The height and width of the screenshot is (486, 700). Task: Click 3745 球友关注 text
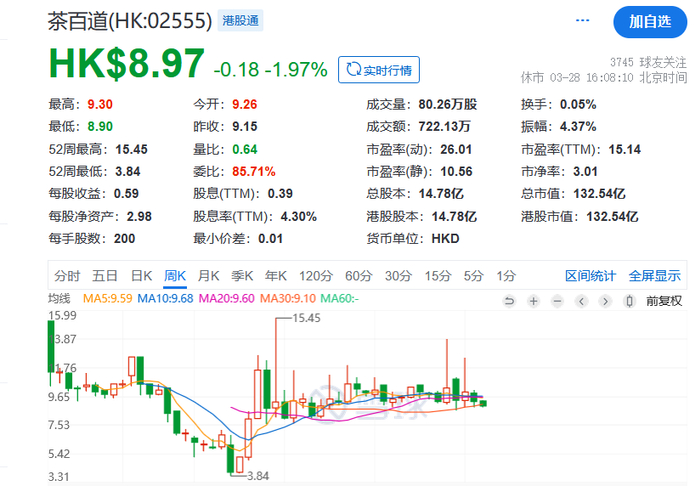(648, 62)
